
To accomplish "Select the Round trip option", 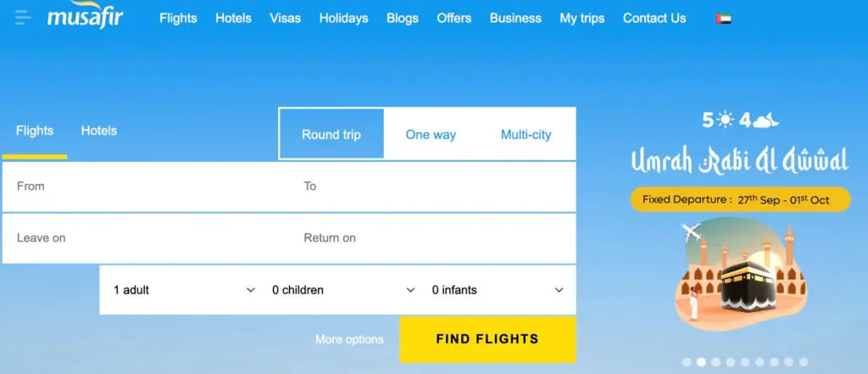I will 331,134.
